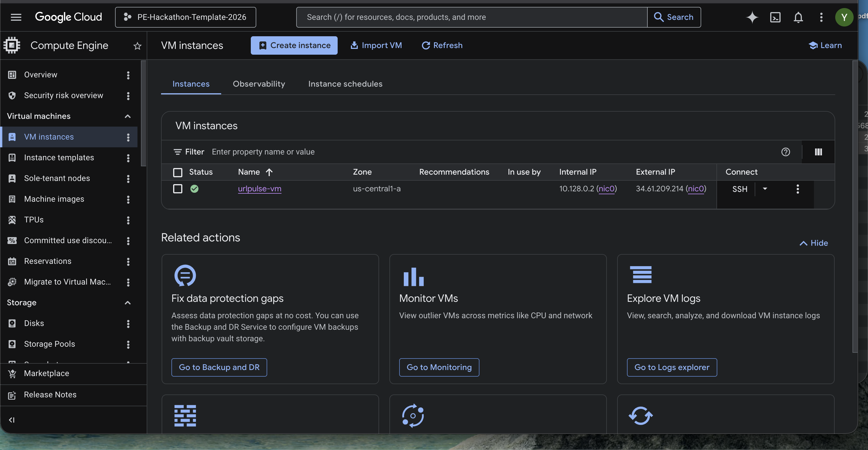The width and height of the screenshot is (868, 450).
Task: Click the Filter property input field
Action: tap(404, 152)
